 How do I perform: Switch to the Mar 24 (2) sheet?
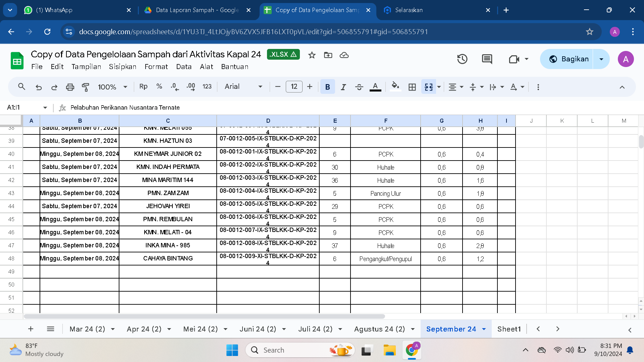point(87,329)
